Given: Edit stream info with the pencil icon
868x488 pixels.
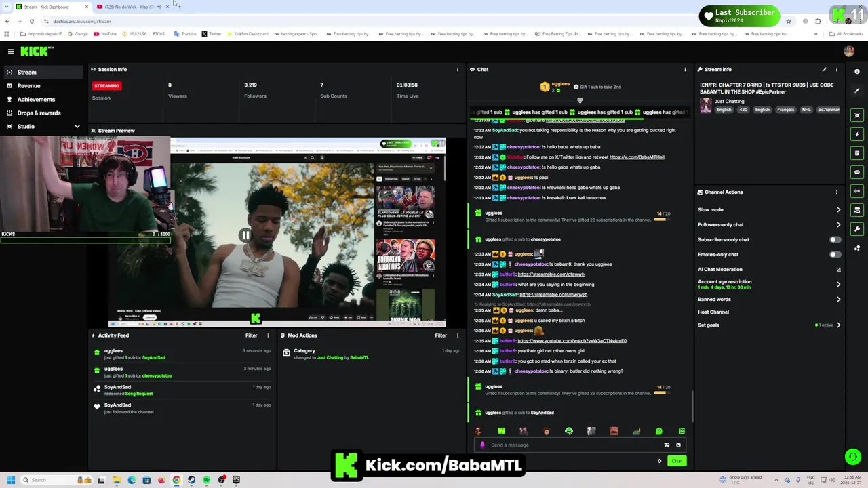Looking at the screenshot, I should (x=825, y=69).
